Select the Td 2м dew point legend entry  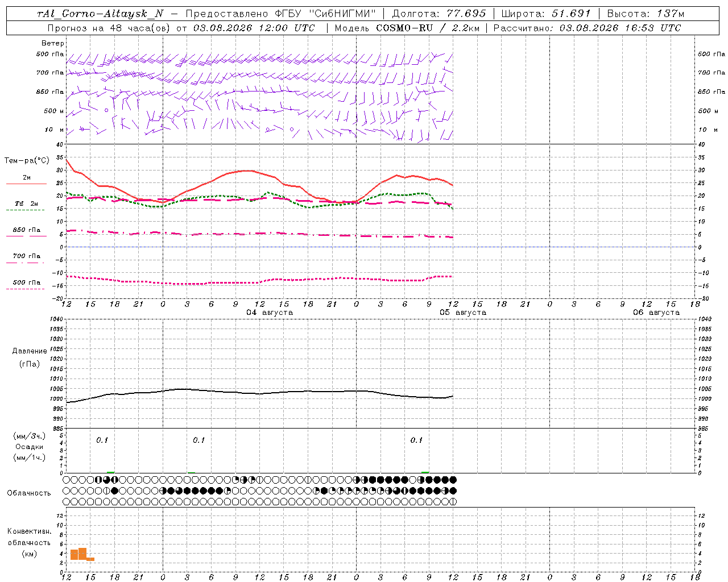26,203
